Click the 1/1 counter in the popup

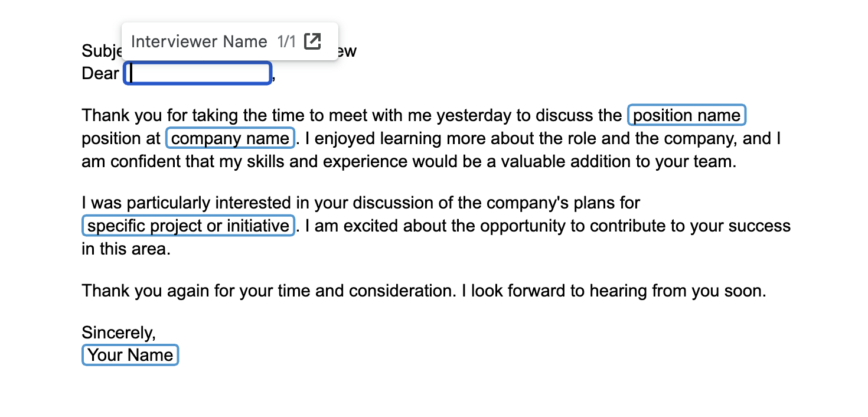click(286, 41)
